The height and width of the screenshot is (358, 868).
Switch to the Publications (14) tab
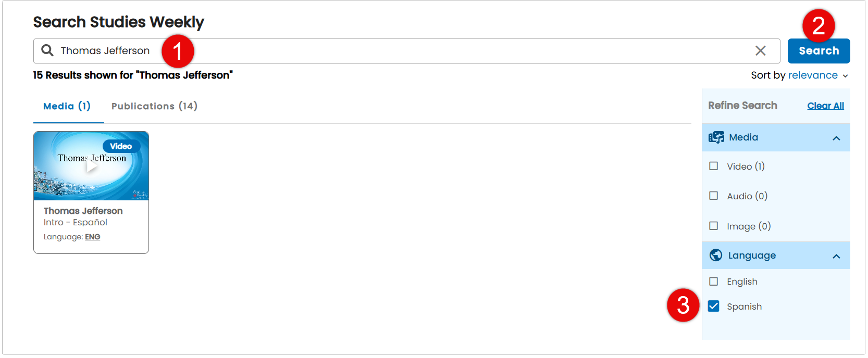click(154, 106)
